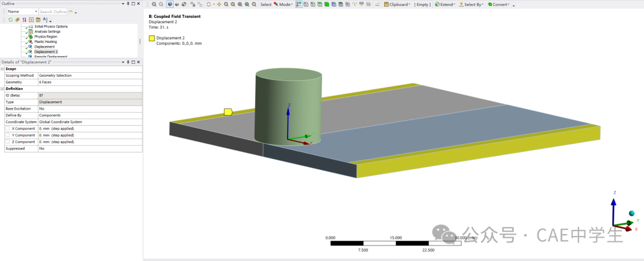Viewport: 644px width, 261px height.
Task: Click the eraser clear icon in Outline
Action: [17, 20]
